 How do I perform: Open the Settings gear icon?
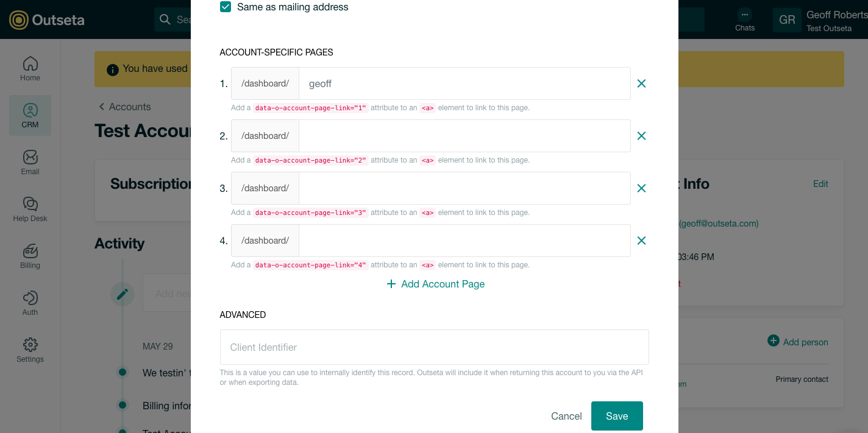click(x=29, y=348)
